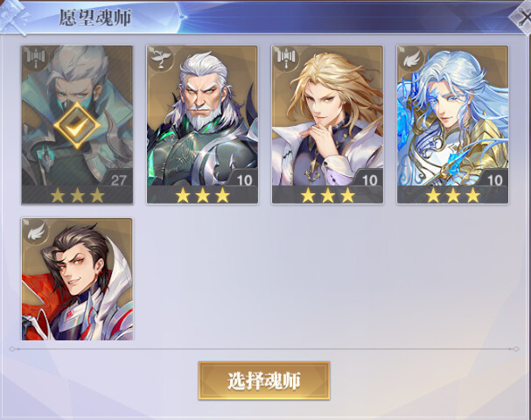
Task: Click the three-star row under the blonde hero
Action: [x=327, y=195]
